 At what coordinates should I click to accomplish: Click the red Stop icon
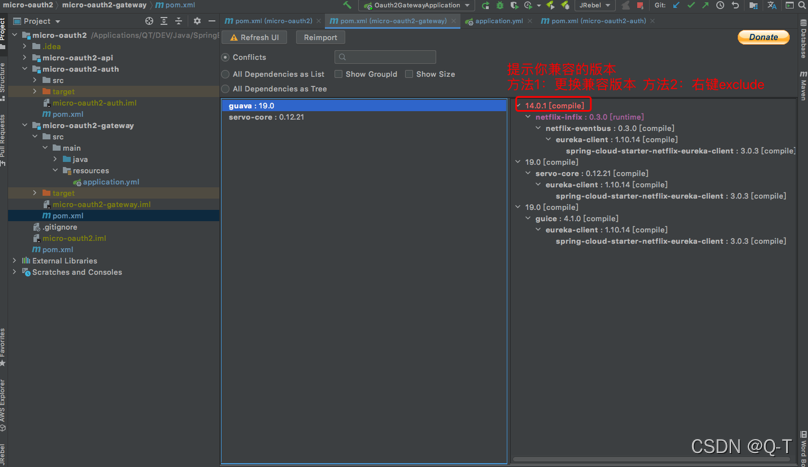point(640,5)
